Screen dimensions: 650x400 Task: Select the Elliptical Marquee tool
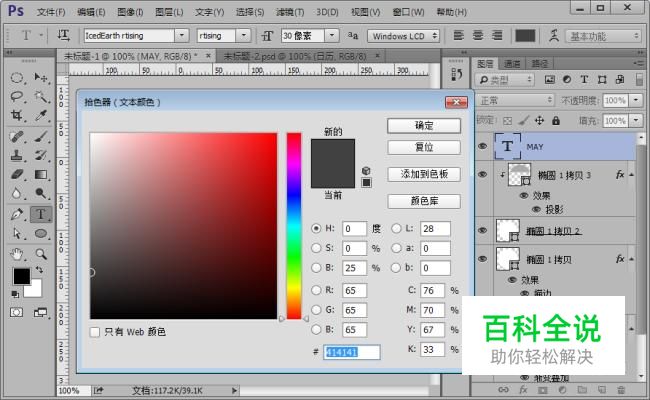point(17,78)
